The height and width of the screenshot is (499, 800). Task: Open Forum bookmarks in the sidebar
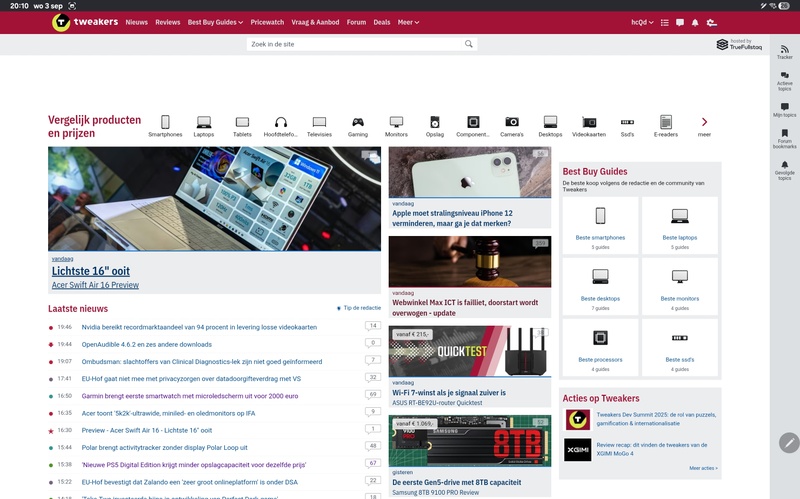pos(785,139)
